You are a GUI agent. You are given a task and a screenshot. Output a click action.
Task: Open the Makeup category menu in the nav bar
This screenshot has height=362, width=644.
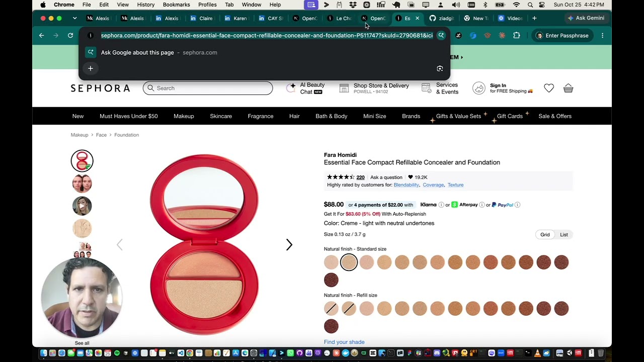pos(184,116)
